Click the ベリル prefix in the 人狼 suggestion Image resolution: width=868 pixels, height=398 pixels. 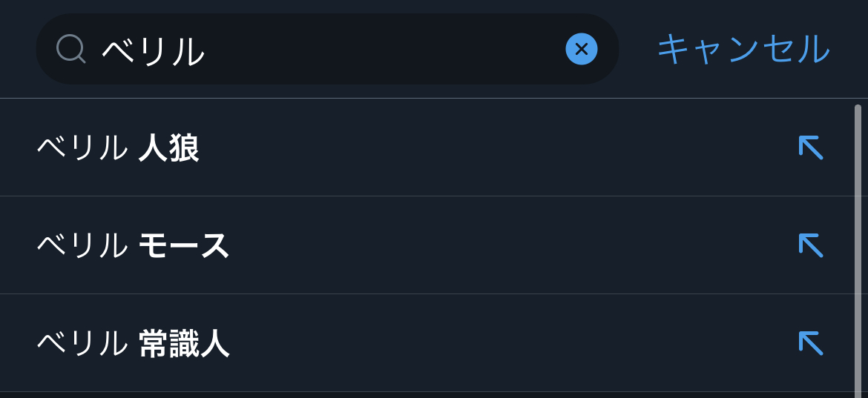(x=82, y=148)
